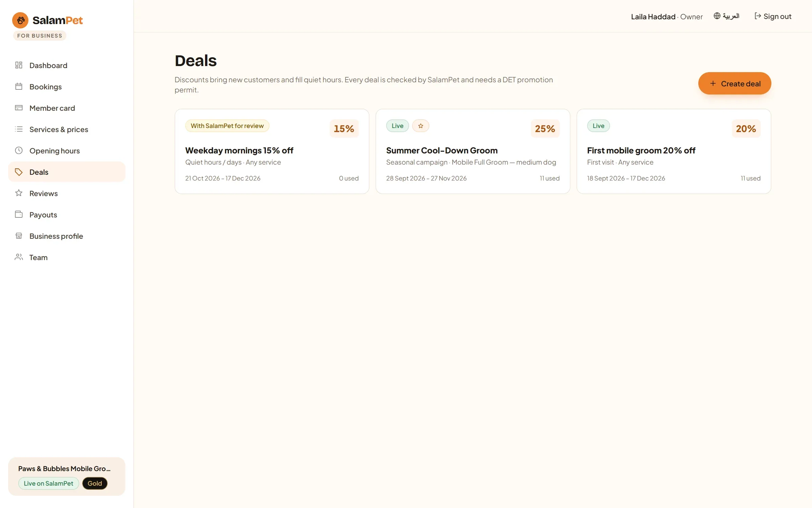Click the plus icon in Create deal
This screenshot has height=508, width=812.
(x=713, y=83)
